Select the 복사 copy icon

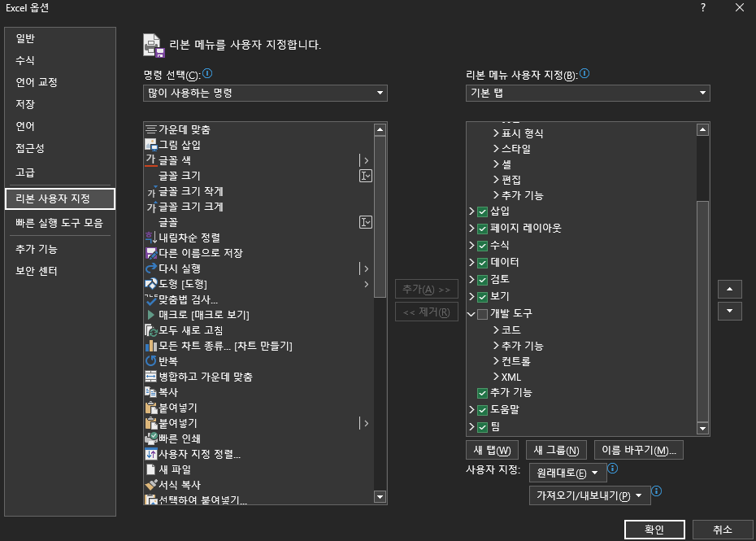pyautogui.click(x=151, y=392)
